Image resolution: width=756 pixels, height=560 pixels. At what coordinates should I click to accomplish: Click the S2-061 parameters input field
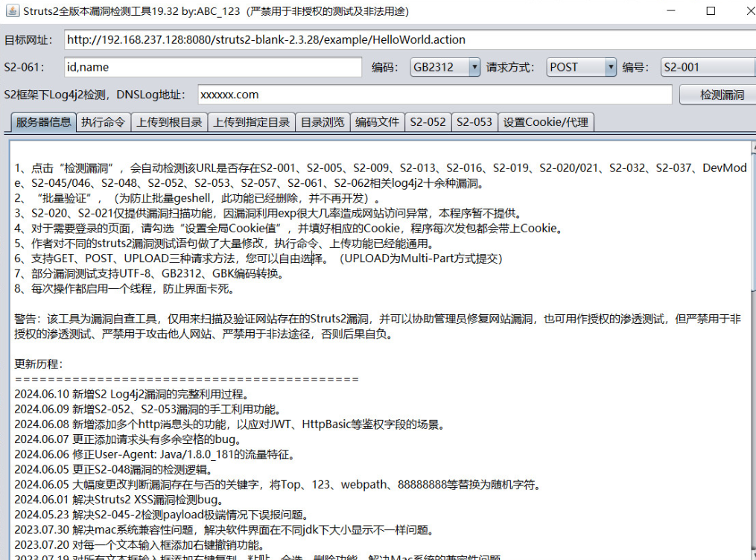pos(212,67)
